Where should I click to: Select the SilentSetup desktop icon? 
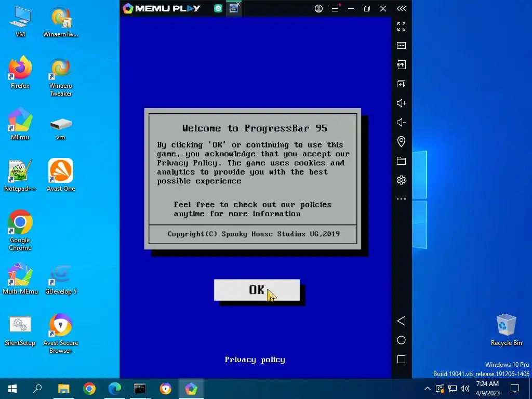click(20, 330)
